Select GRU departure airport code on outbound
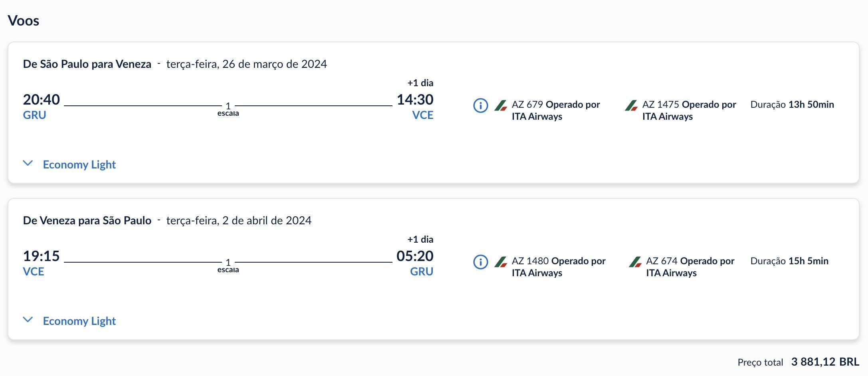Image resolution: width=868 pixels, height=376 pixels. (35, 115)
